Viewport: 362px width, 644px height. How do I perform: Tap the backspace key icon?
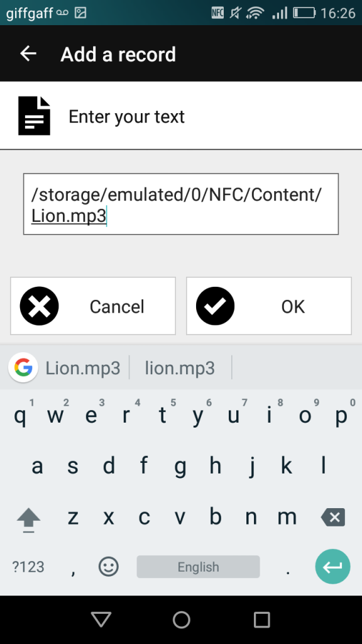click(x=333, y=518)
